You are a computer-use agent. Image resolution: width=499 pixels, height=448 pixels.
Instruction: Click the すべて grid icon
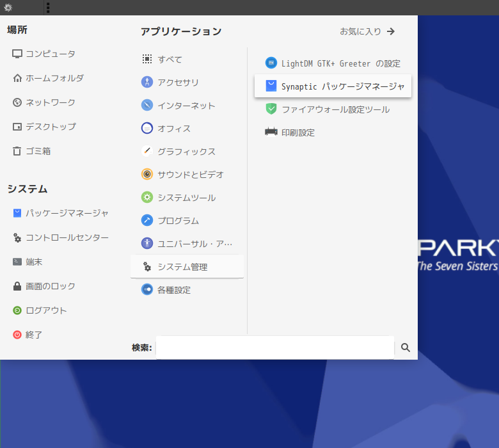[147, 59]
